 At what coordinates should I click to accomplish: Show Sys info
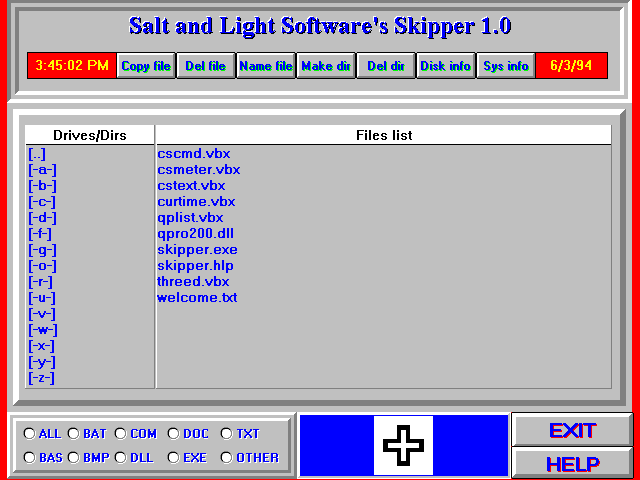click(x=506, y=66)
